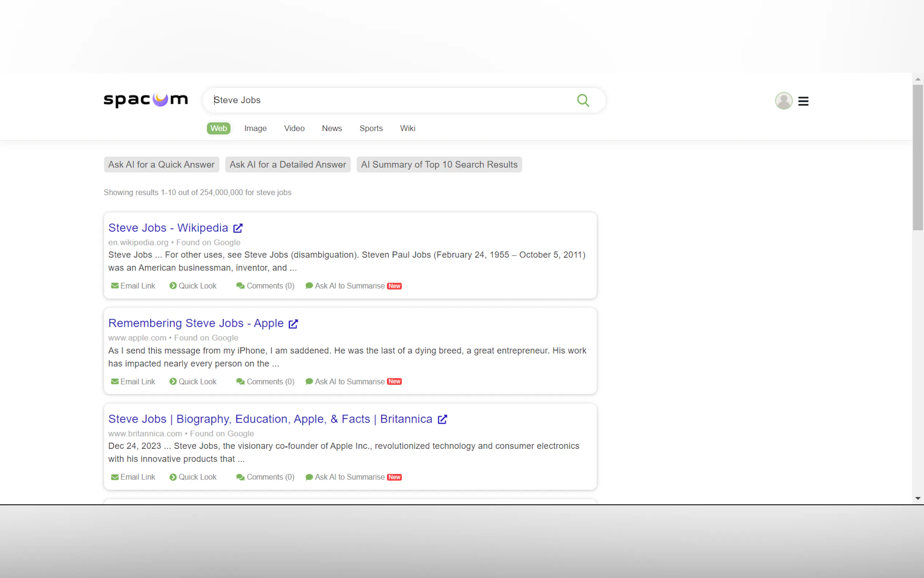Screen dimensions: 924x578
Task: Ask AI to Summarise the Wikipedia result
Action: tap(349, 286)
